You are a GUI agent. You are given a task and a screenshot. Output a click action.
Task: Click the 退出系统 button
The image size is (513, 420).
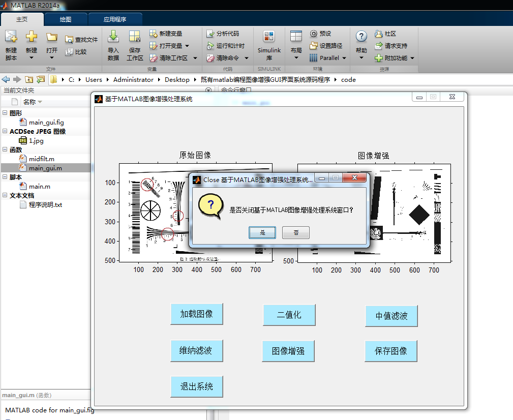pyautogui.click(x=197, y=386)
